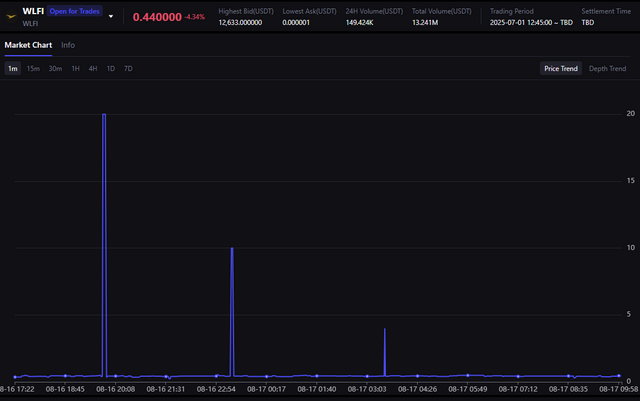This screenshot has height=401, width=640.
Task: Click the Open for Trades status badge
Action: click(x=74, y=11)
